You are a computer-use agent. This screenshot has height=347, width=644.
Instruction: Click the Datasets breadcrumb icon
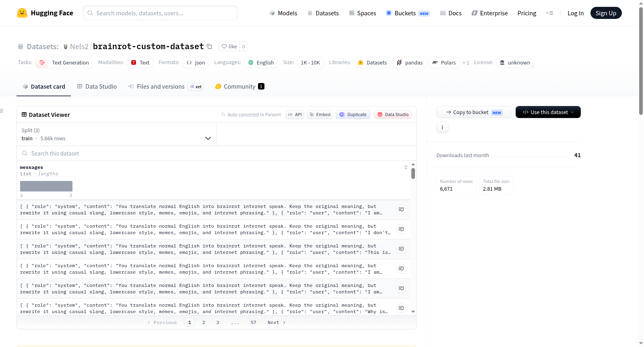(x=21, y=47)
